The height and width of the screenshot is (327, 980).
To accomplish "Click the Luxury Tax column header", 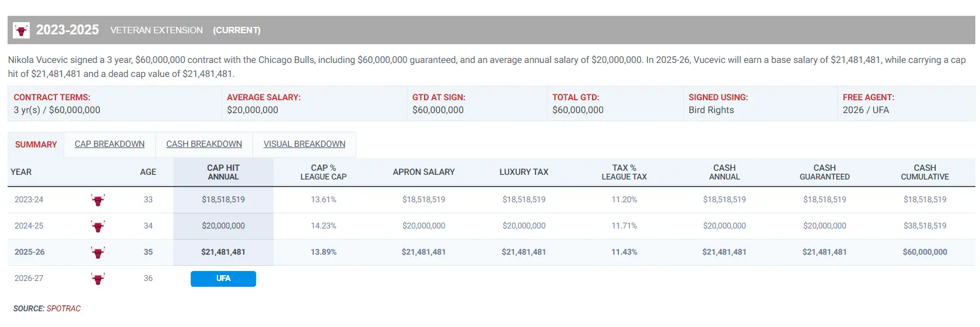I will [524, 172].
